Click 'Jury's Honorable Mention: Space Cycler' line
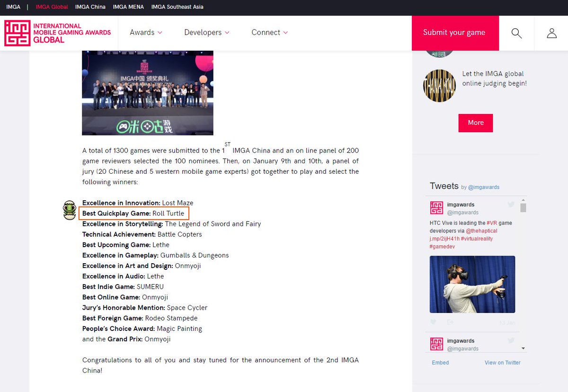 click(145, 308)
